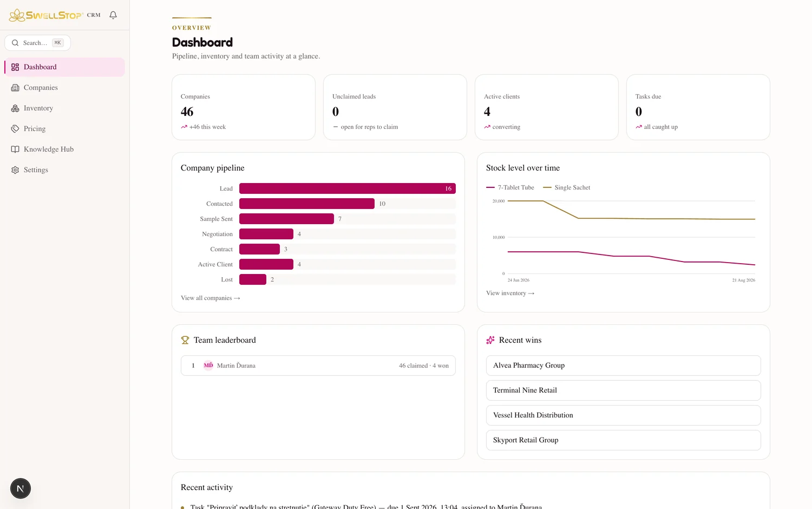
Task: Click 'open for reps to claim' text
Action: (369, 127)
